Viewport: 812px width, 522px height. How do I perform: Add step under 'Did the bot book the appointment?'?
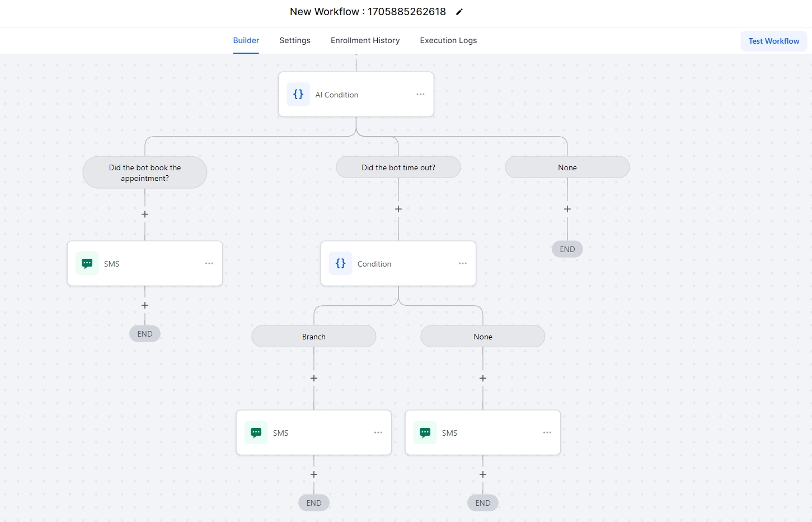click(145, 215)
